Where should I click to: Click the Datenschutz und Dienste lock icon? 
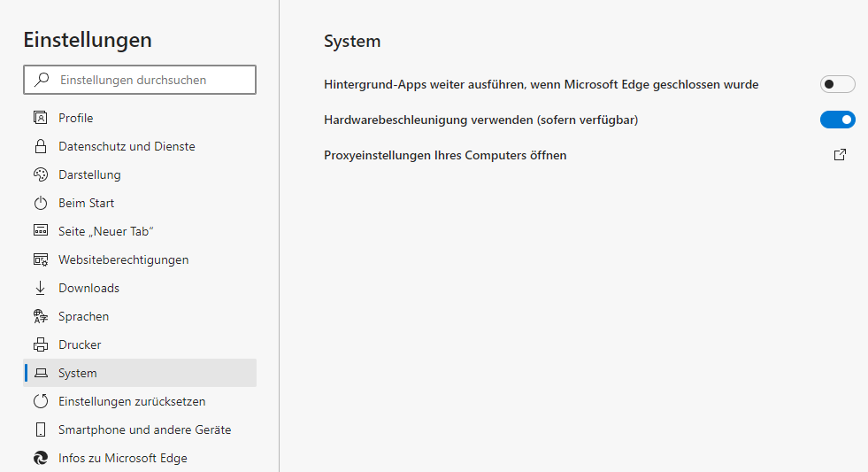(40, 146)
